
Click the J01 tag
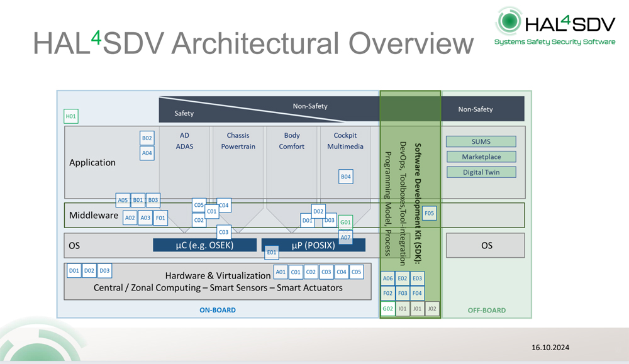[417, 309]
